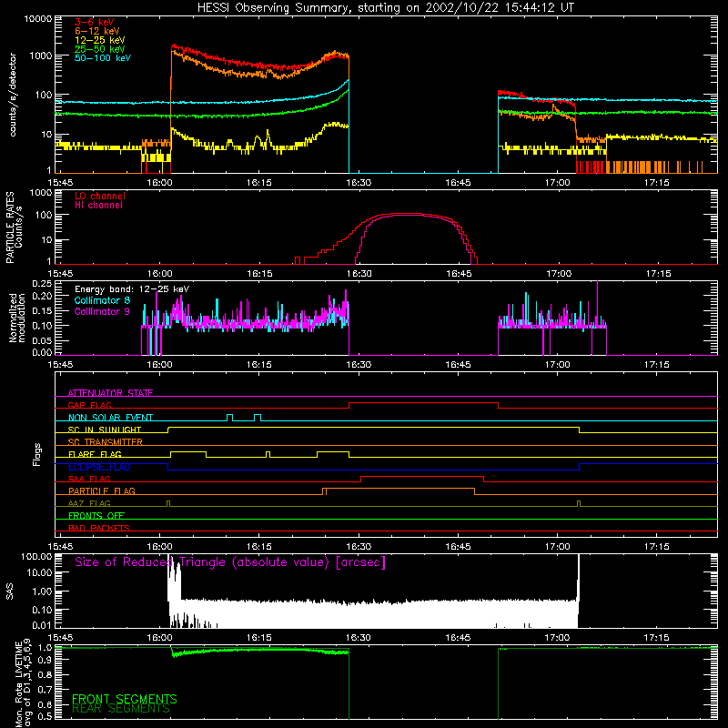Click the SC TRANSMITTER flag label

106,442
